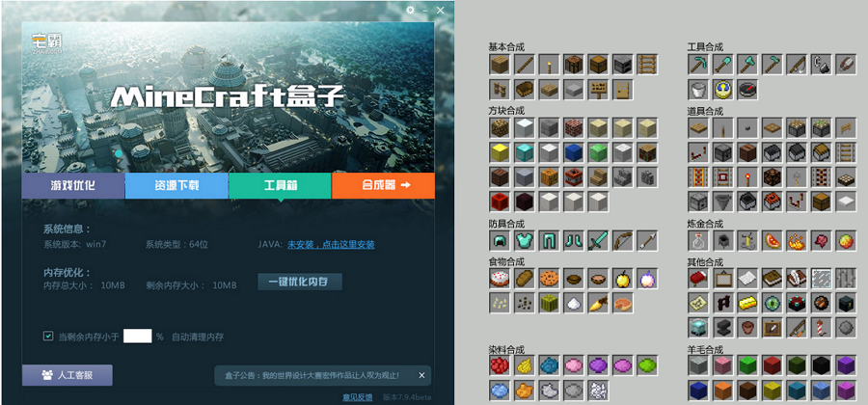Choose the beacon recipe in 其他合成

tap(698, 328)
